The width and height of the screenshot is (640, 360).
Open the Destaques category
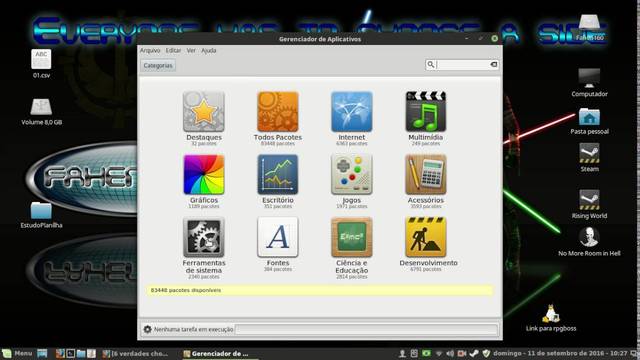coord(204,118)
